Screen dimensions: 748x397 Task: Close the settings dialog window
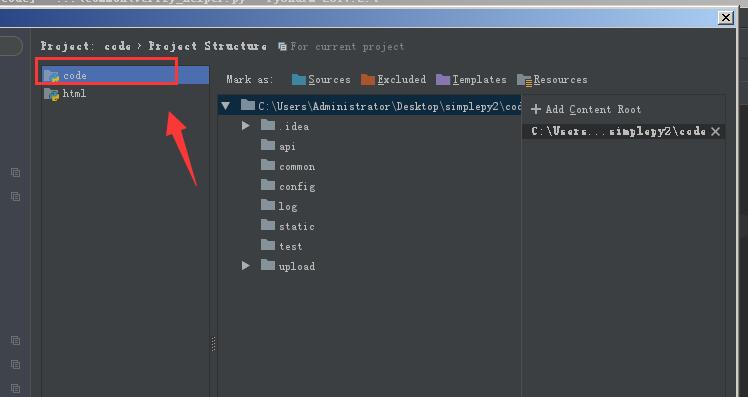726,18
